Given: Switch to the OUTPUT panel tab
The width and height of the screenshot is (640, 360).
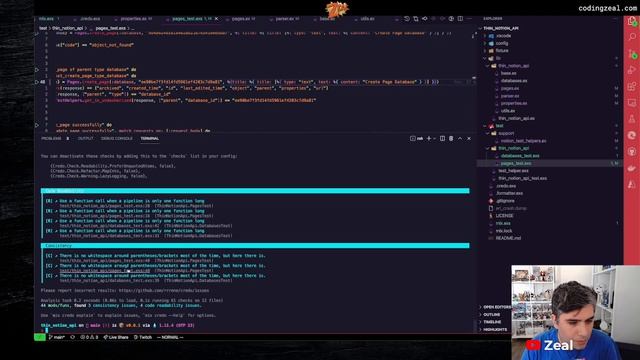Looking at the screenshot, I should coord(85,139).
